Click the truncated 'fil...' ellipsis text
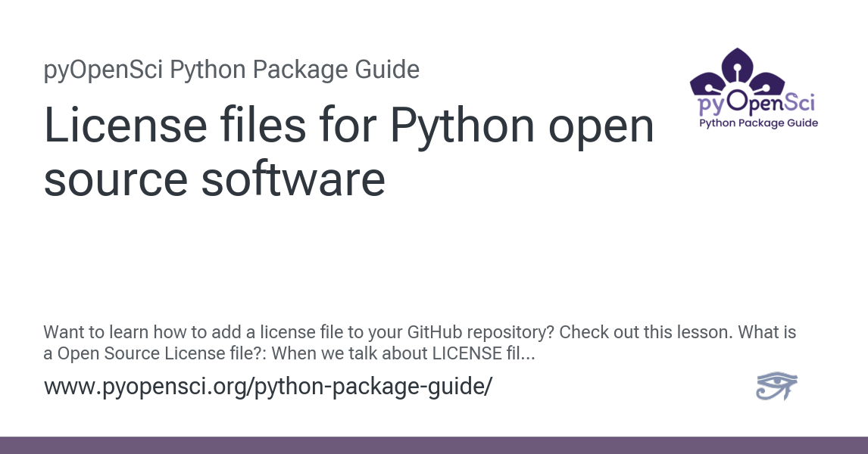The image size is (868, 454). 521,353
